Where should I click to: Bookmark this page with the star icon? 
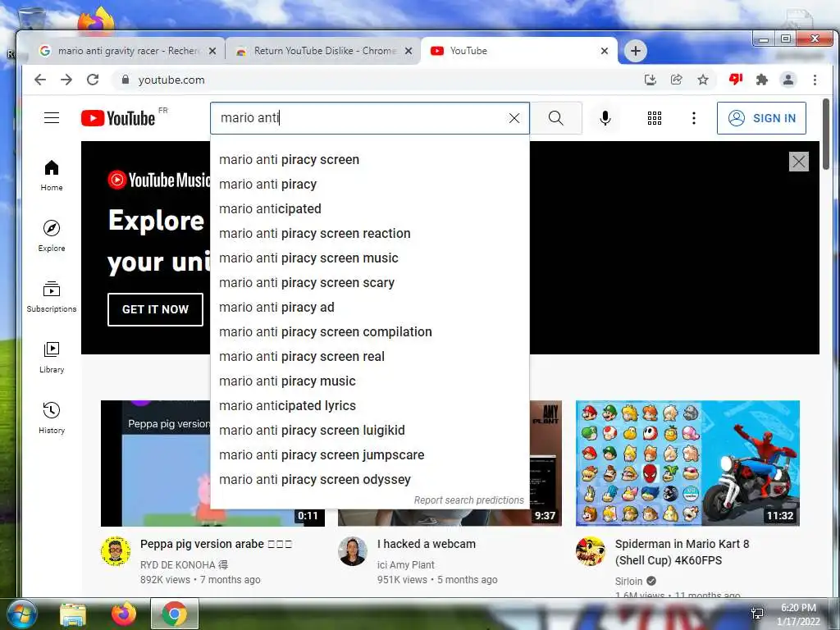pos(703,80)
